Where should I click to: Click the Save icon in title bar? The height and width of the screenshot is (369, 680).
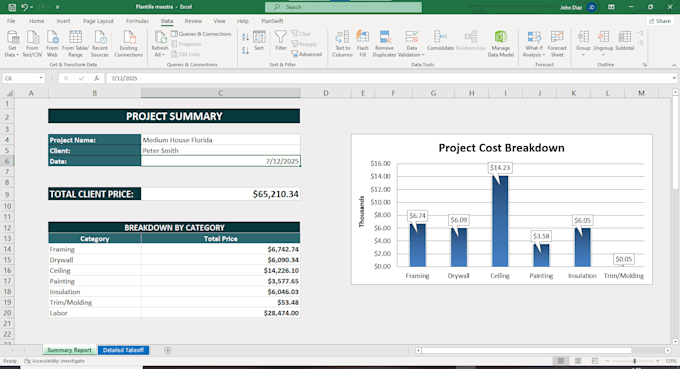click(12, 7)
